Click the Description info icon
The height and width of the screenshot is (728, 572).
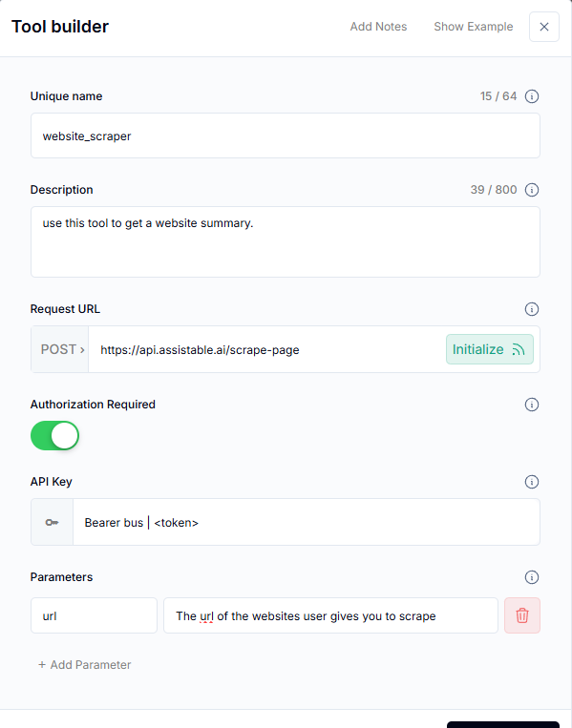pyautogui.click(x=532, y=190)
